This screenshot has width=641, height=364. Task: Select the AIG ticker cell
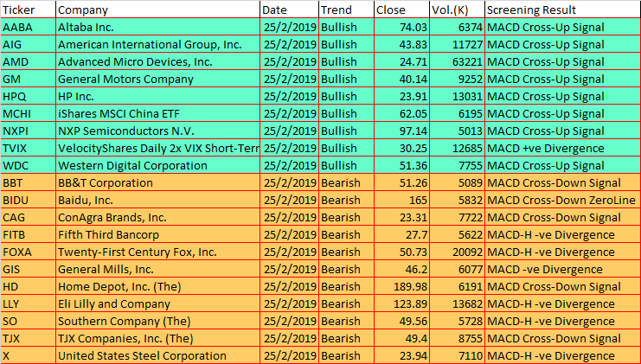29,44
